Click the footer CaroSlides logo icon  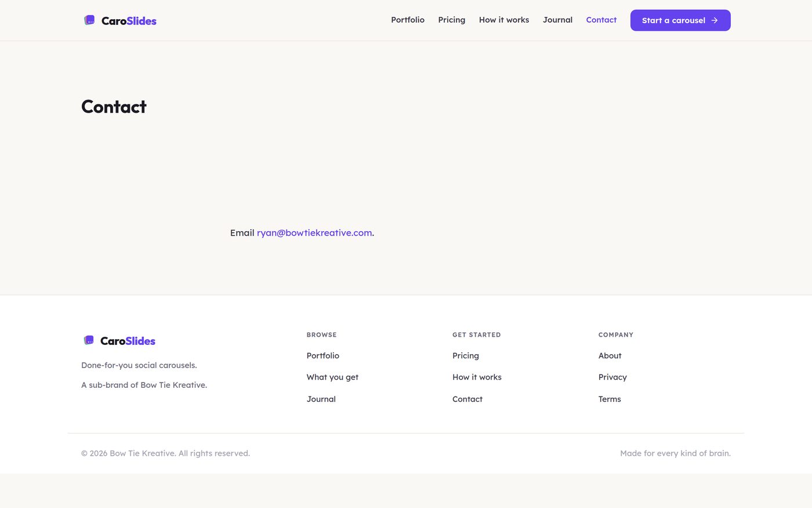click(x=89, y=340)
